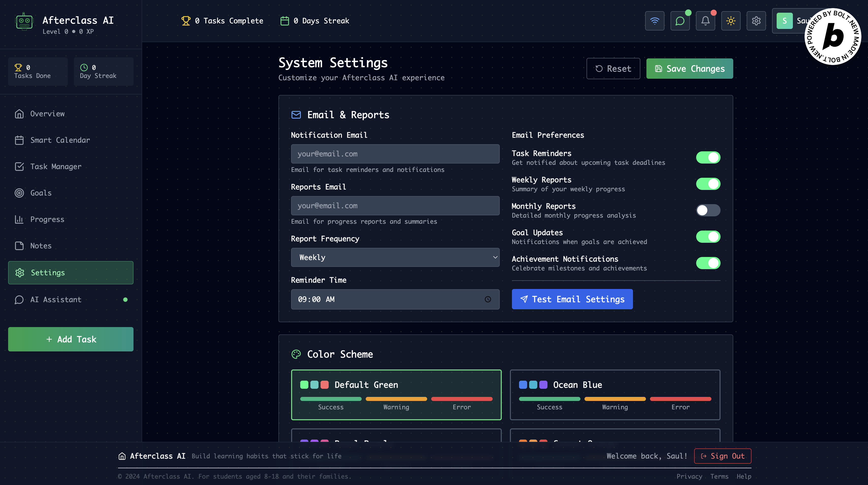Click the Afterclass AI robot logo
This screenshot has height=485, width=868.
[24, 22]
